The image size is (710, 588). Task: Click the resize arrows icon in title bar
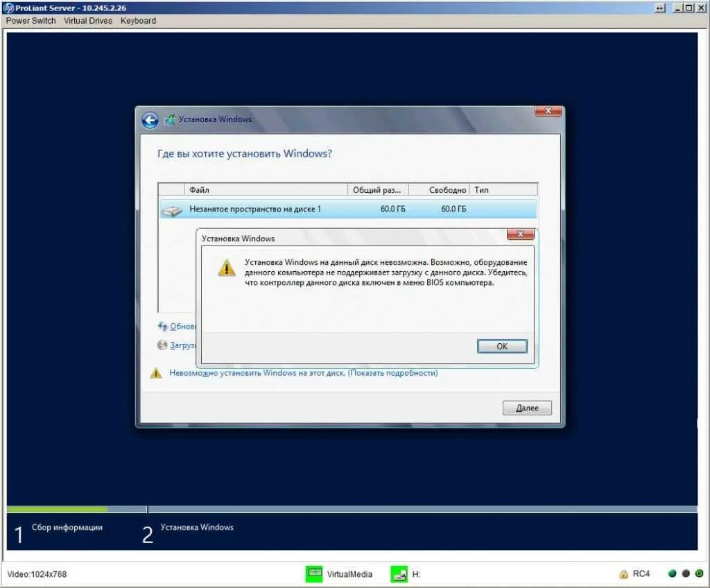[660, 8]
